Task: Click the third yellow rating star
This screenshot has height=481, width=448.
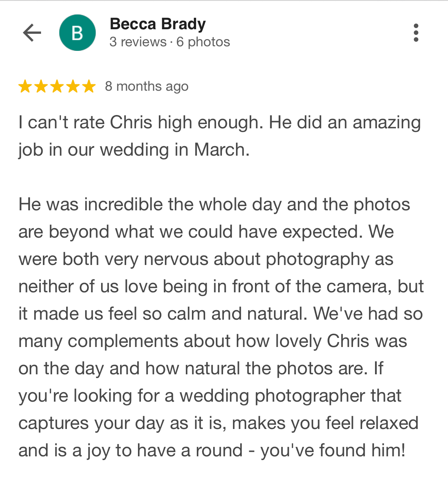Action: coord(57,87)
